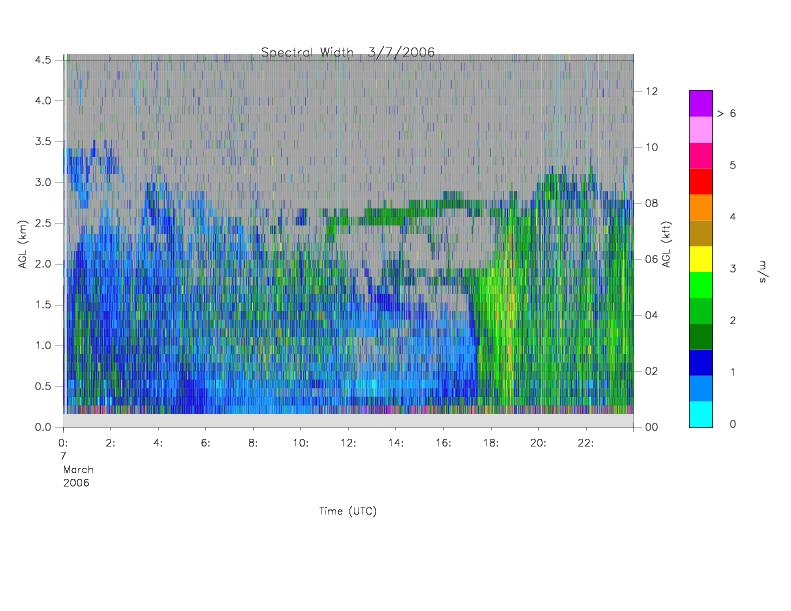Click the '6:' time tick label
This screenshot has height=611, width=791.
coord(205,443)
